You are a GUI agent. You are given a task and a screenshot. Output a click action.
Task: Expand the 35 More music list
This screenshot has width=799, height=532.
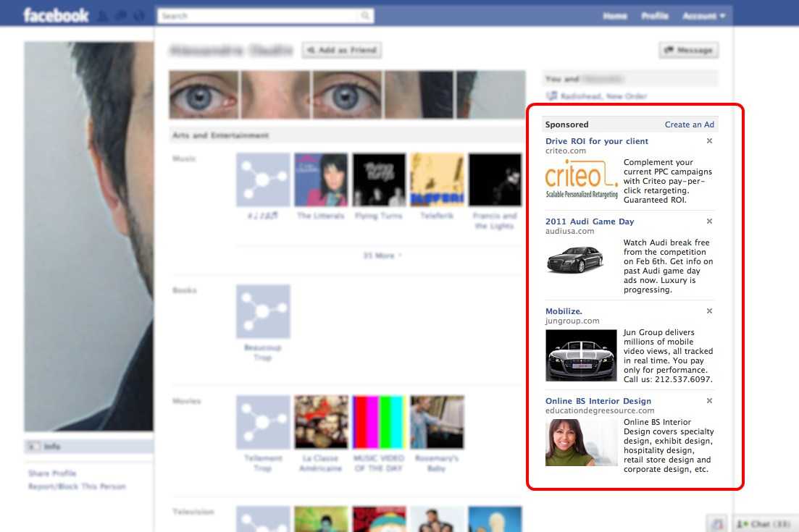(382, 256)
